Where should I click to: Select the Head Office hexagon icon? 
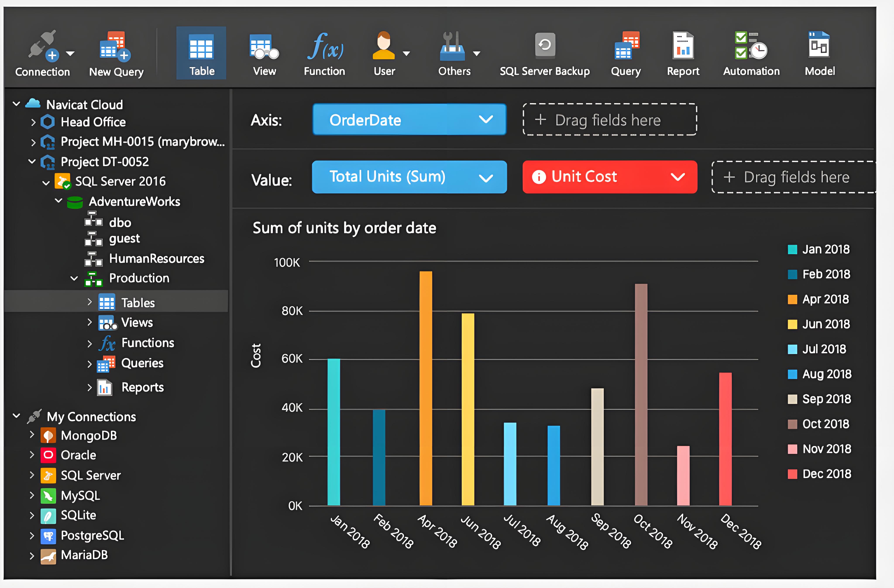[48, 122]
